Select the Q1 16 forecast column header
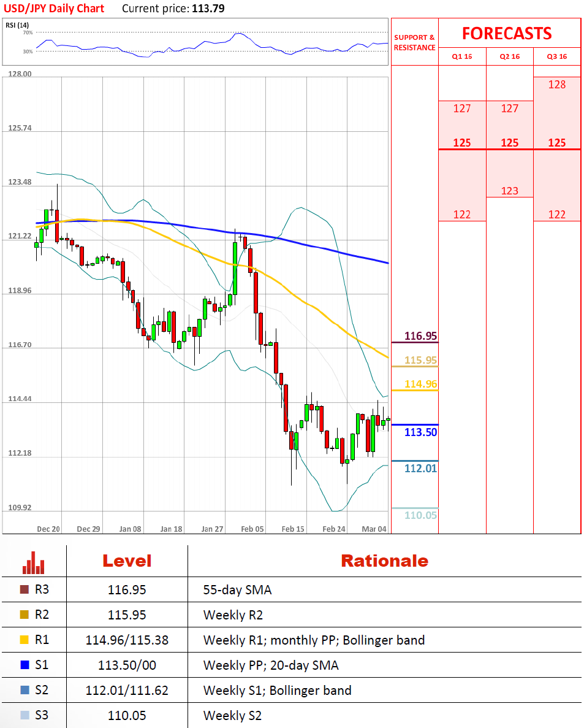This screenshot has width=584, height=728. [x=462, y=56]
